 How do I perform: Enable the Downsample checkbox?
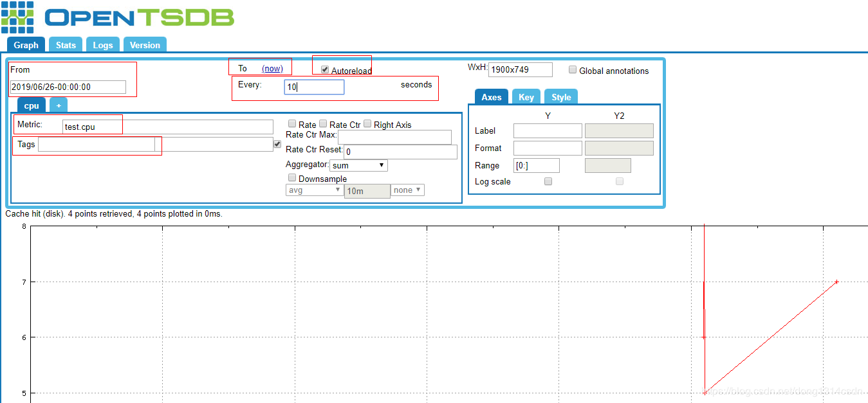click(292, 178)
